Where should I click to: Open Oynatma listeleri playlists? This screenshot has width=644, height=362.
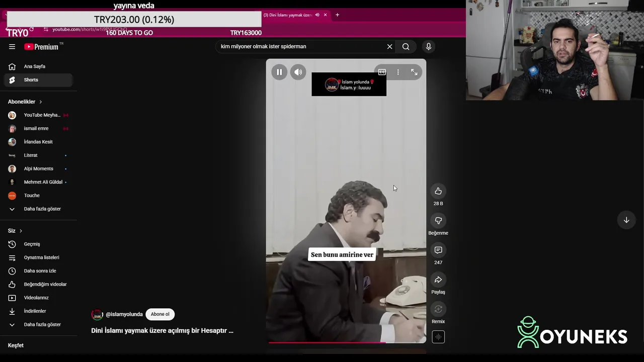[38, 257]
